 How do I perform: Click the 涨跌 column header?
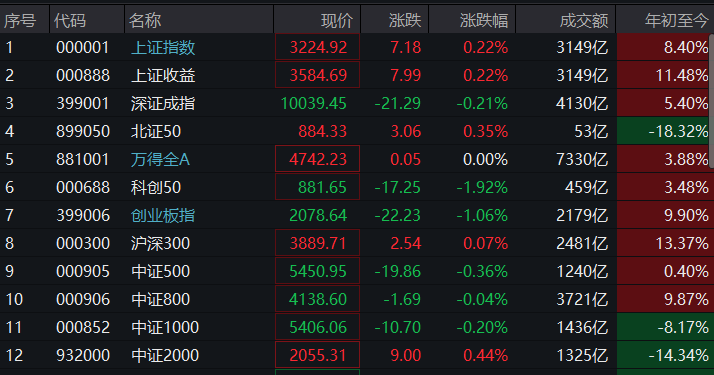[x=405, y=20]
